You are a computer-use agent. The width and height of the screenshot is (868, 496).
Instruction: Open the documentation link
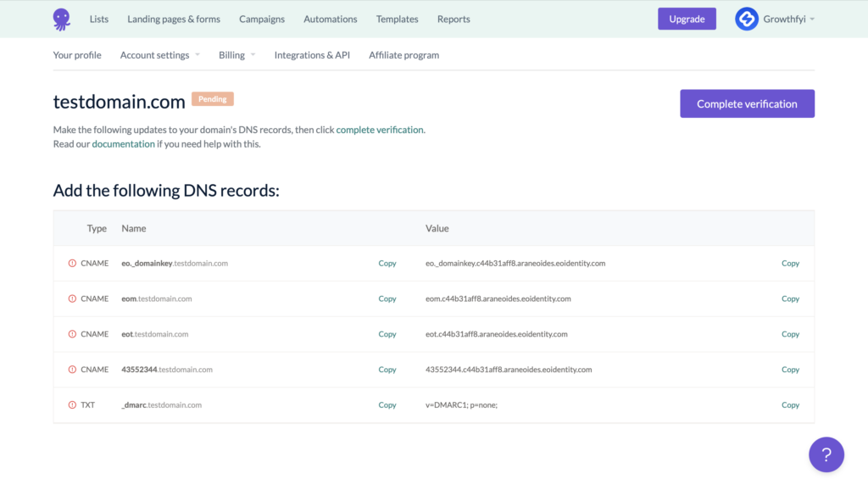point(123,144)
